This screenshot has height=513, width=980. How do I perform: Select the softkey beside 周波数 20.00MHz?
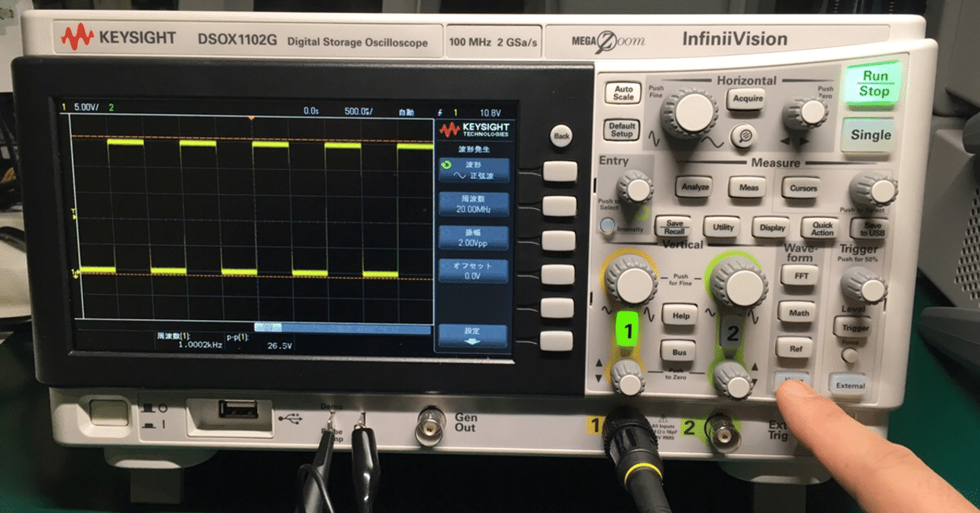point(558,205)
